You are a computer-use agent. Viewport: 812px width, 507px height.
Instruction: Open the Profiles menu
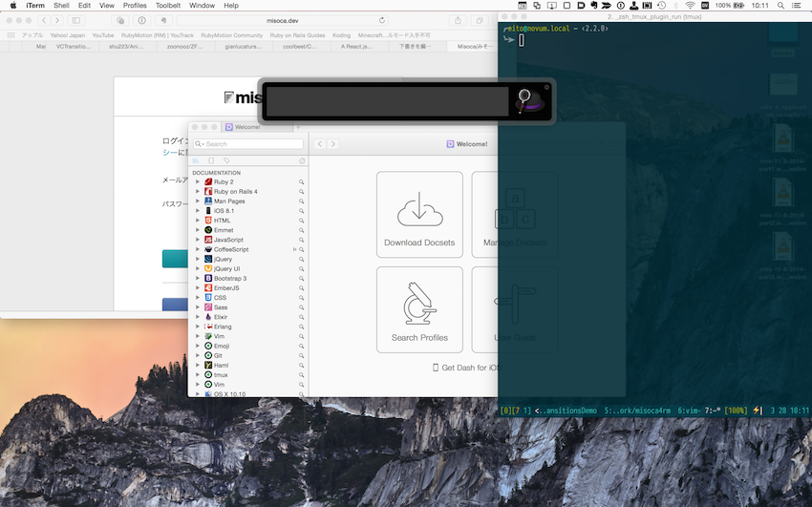click(135, 5)
